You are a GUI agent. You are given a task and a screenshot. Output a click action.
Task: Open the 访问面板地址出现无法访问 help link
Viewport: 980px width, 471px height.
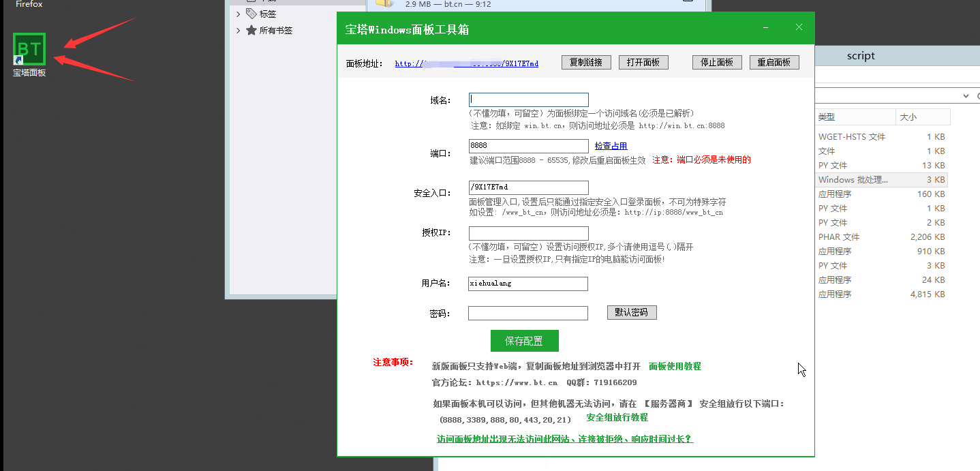[x=565, y=439]
